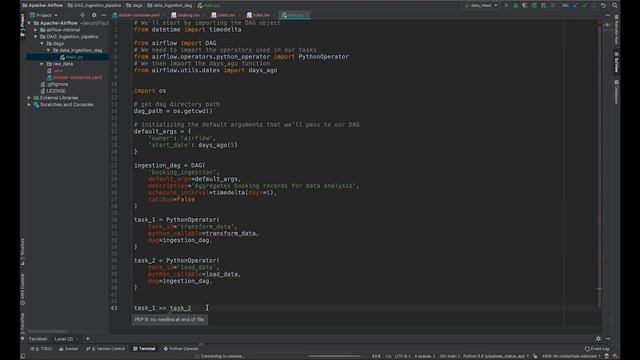Click the green VCS commit checkmark icon
640x360 pixels.
click(x=584, y=6)
